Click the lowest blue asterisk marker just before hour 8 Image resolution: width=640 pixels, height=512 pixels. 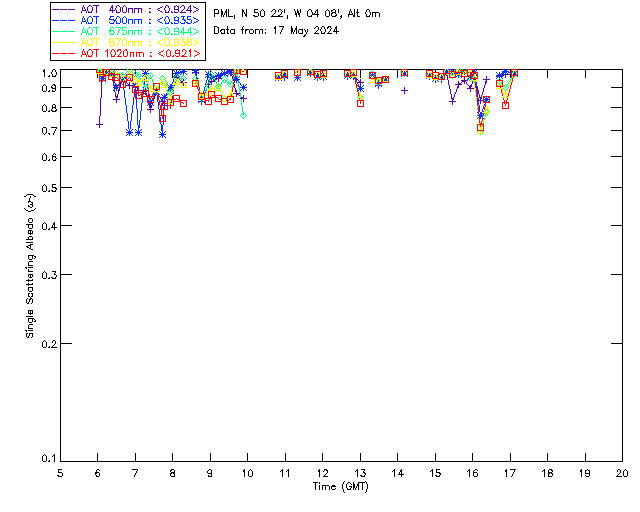(x=162, y=134)
